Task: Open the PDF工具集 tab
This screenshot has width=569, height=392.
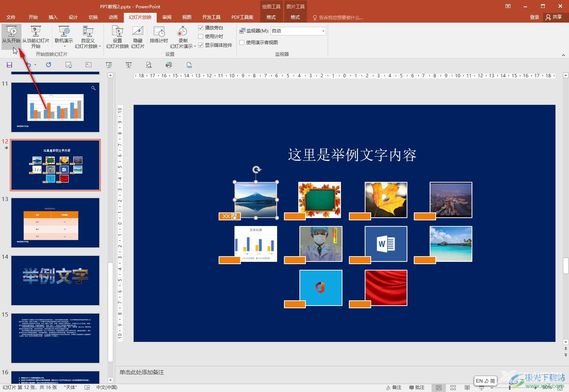Action: (242, 17)
